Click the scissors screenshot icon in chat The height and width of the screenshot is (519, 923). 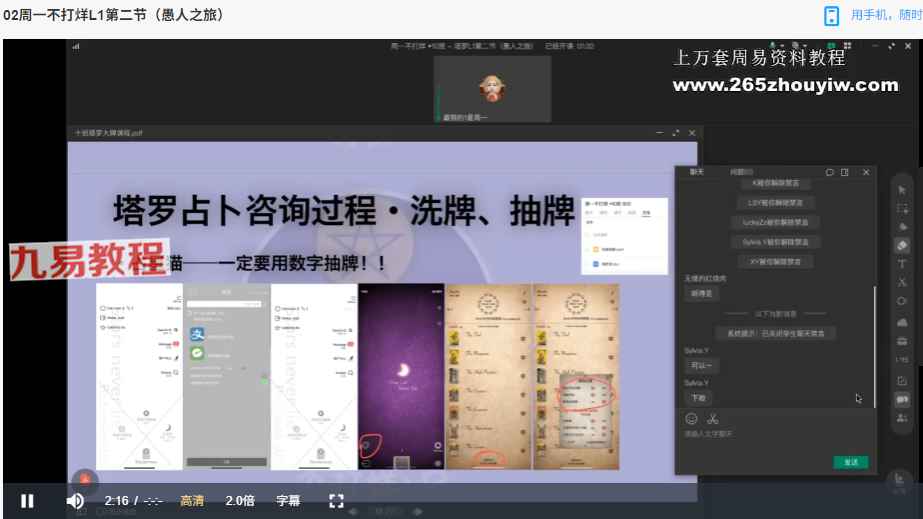(713, 418)
